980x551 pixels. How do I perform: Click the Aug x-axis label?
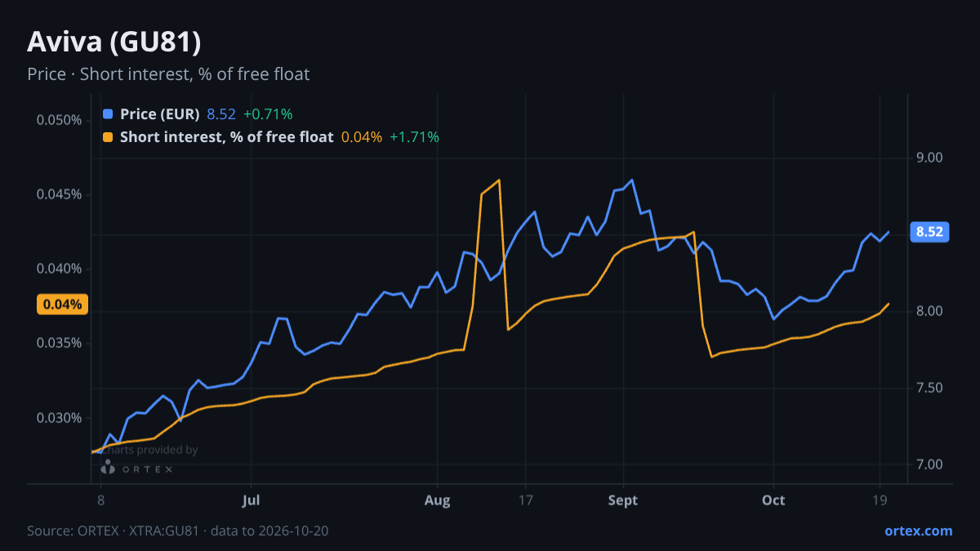(438, 500)
